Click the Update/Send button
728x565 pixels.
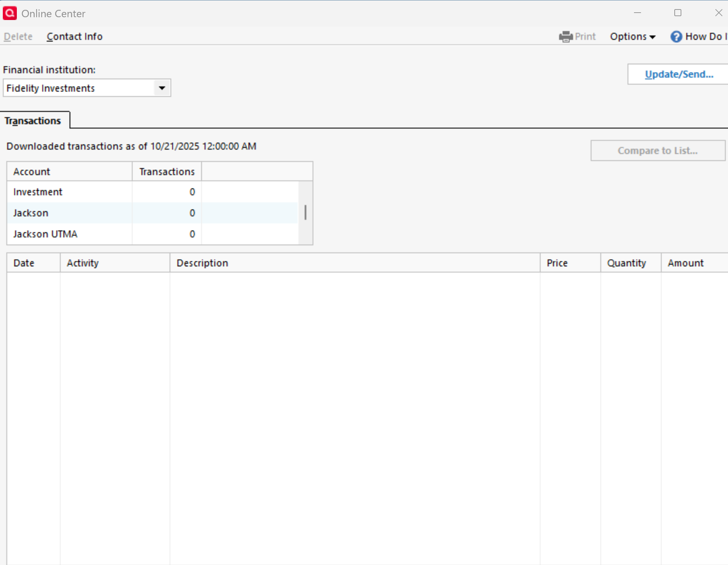pos(679,74)
